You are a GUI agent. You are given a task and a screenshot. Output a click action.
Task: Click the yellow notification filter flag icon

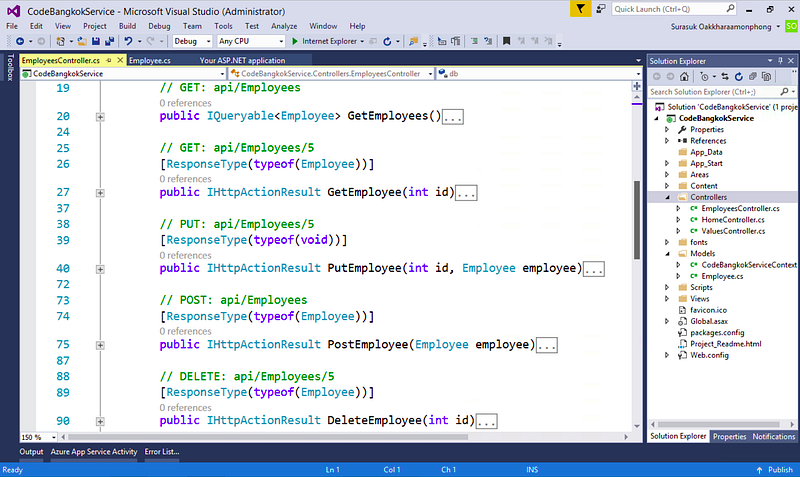coord(581,9)
